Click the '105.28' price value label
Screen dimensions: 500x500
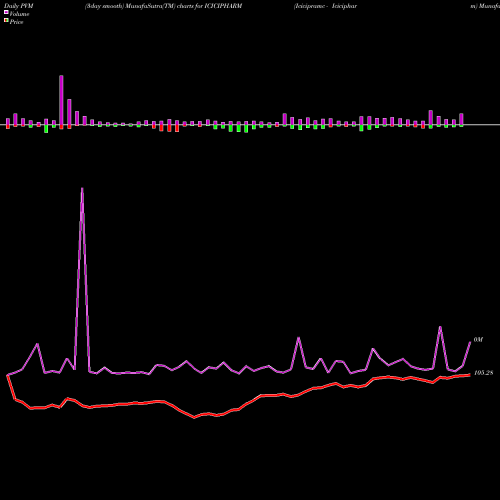(x=483, y=373)
